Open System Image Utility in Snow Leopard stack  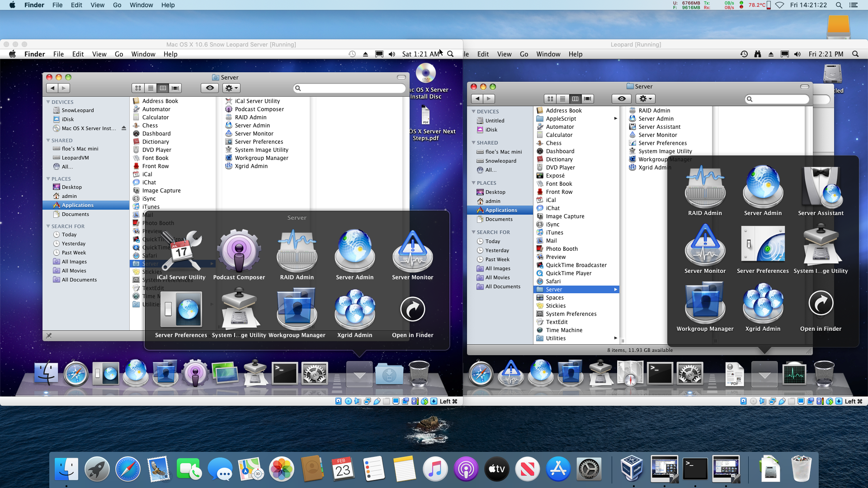pyautogui.click(x=239, y=313)
